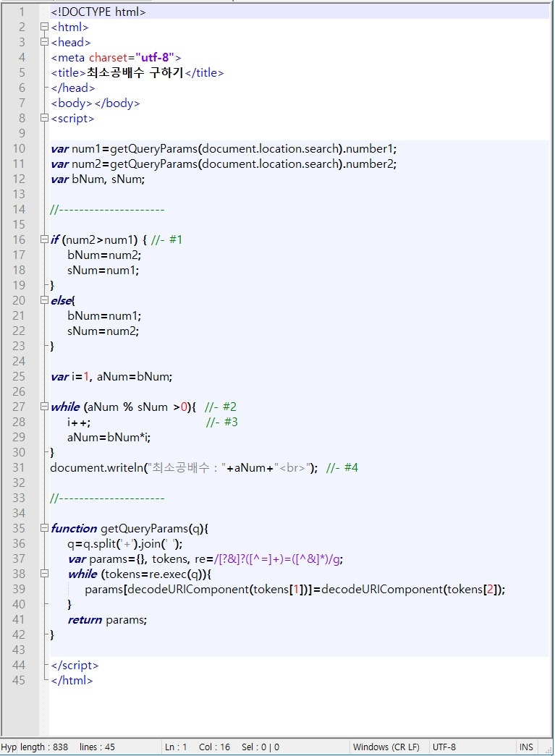Click the 'var bNum, sNum;' declaration
The width and height of the screenshot is (555, 756).
(x=98, y=179)
